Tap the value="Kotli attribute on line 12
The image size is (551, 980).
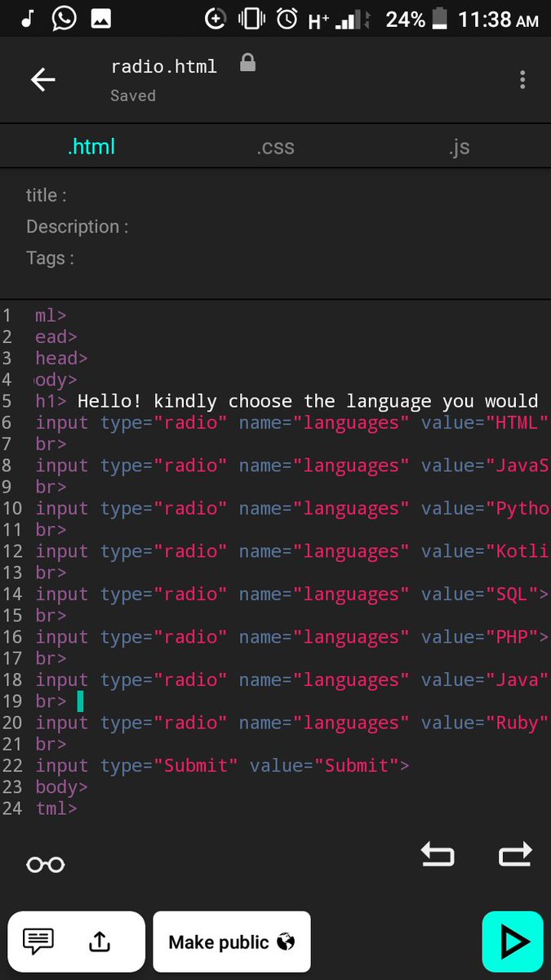click(x=485, y=551)
